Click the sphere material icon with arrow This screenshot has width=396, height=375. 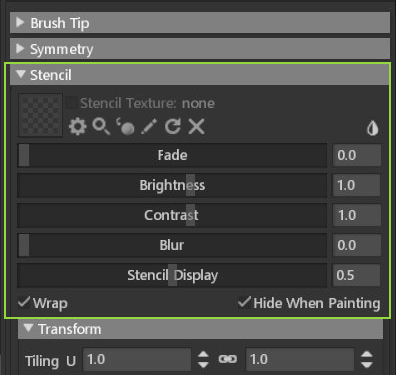point(125,127)
